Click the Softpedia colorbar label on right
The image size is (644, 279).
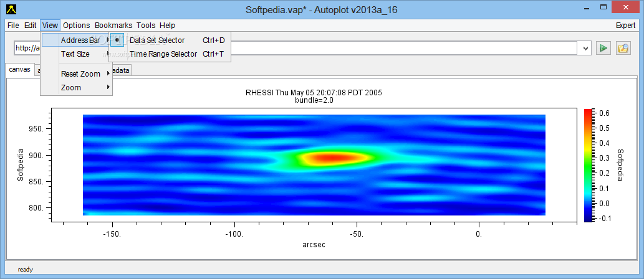point(620,166)
